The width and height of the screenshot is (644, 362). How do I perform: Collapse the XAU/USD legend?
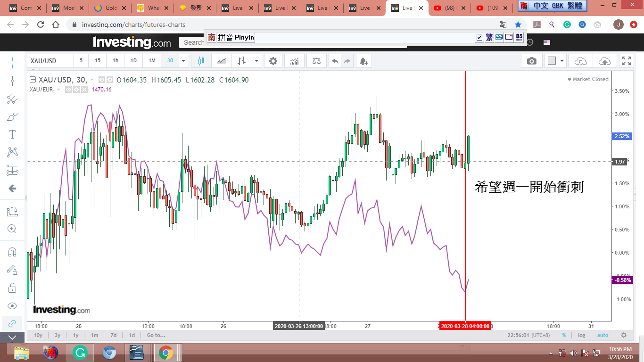click(33, 80)
